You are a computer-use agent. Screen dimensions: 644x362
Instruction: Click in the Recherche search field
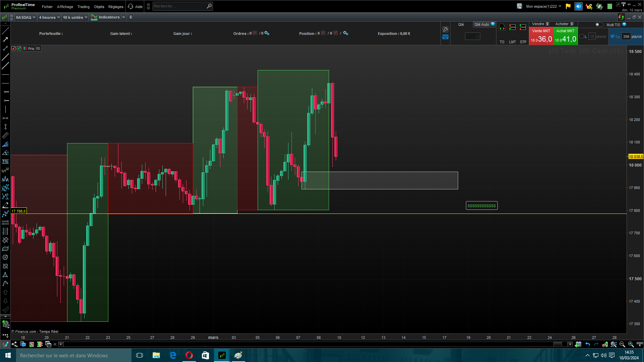179,6
